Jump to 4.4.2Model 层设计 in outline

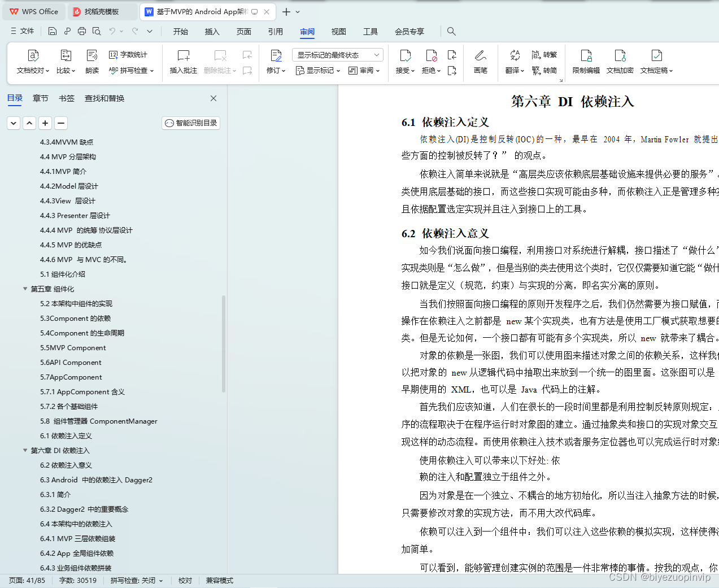(69, 186)
